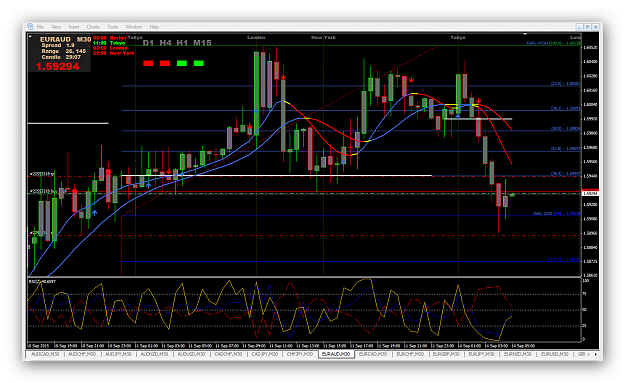Click the current price tag on the price scale
Screen dimensions: 625x383
point(590,193)
